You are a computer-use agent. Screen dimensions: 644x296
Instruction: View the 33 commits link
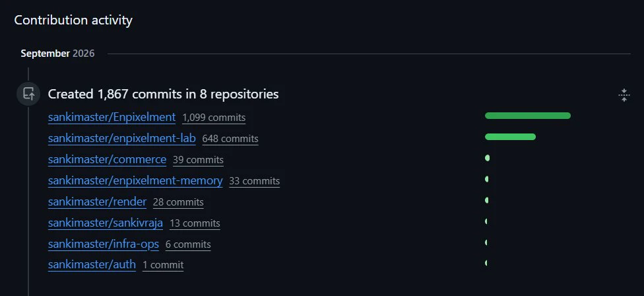(x=255, y=181)
